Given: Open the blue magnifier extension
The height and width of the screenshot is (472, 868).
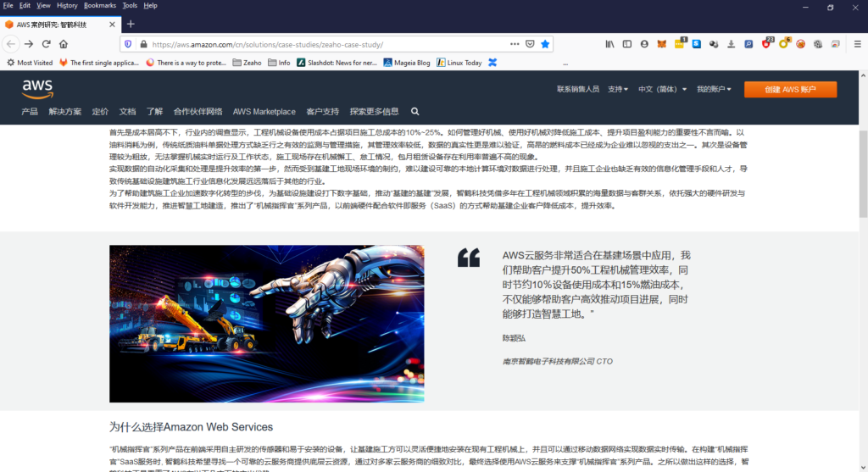Looking at the screenshot, I should 748,44.
